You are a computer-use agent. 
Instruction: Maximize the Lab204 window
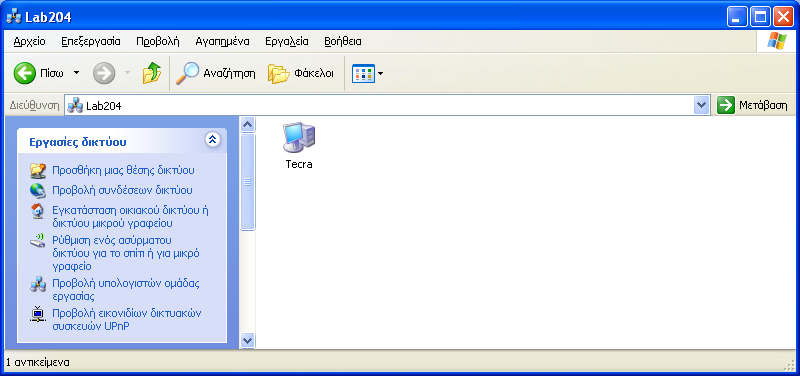point(760,17)
